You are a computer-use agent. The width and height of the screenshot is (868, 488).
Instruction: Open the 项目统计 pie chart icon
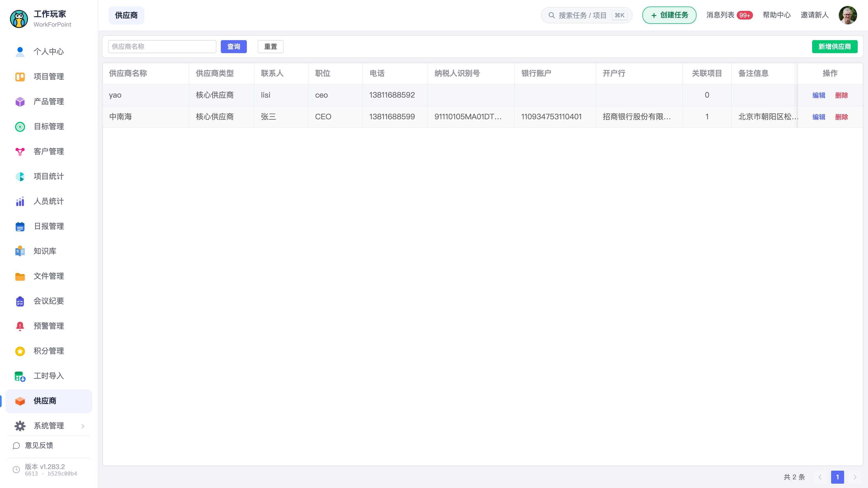tap(20, 176)
